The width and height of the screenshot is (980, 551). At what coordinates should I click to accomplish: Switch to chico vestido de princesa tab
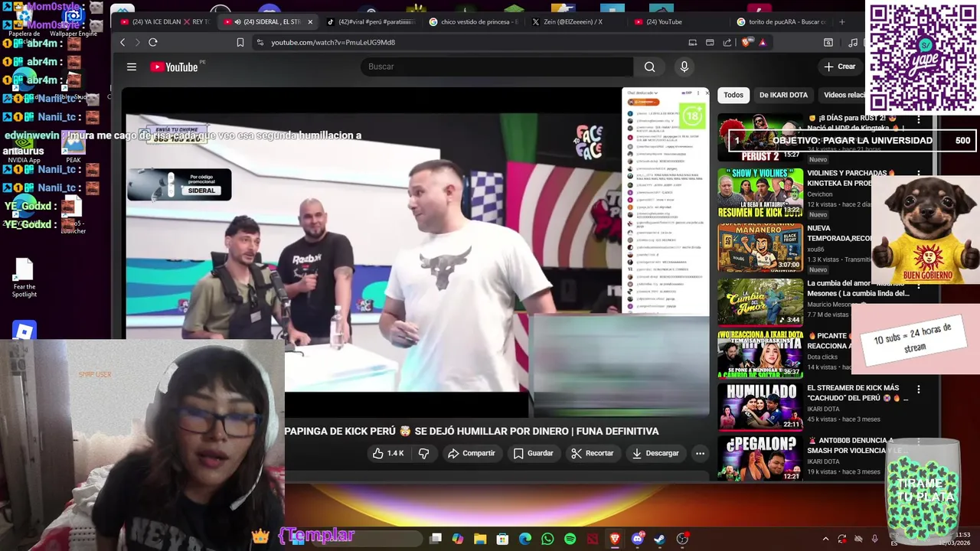[x=473, y=21]
